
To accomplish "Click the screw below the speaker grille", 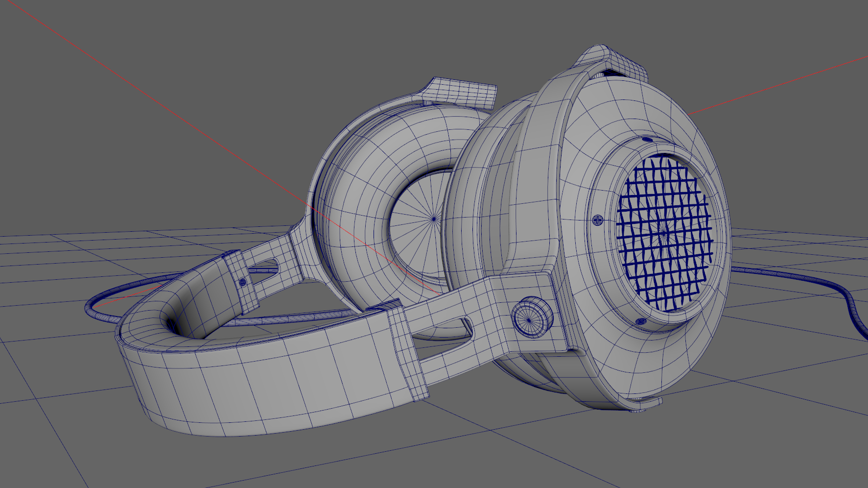I will 641,322.
